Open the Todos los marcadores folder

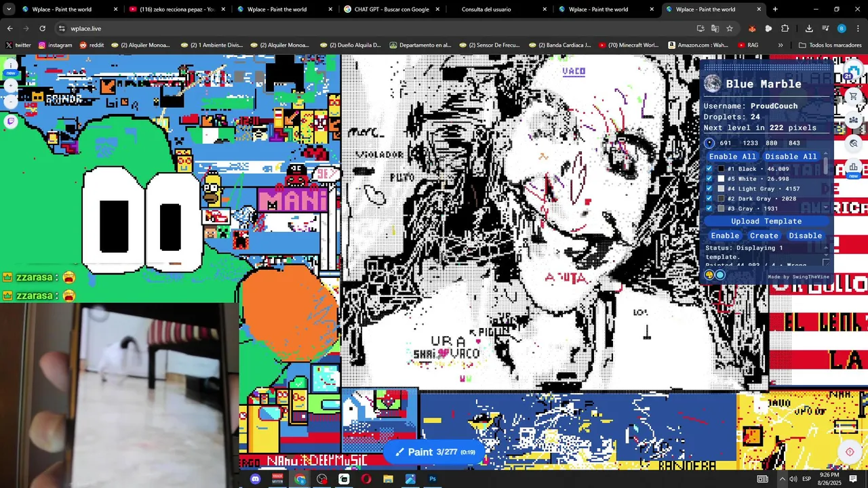[830, 45]
